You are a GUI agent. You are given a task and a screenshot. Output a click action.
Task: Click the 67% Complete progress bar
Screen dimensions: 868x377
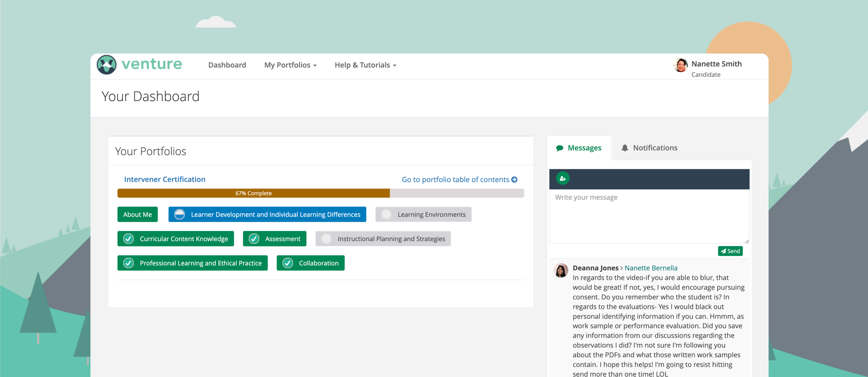click(254, 193)
